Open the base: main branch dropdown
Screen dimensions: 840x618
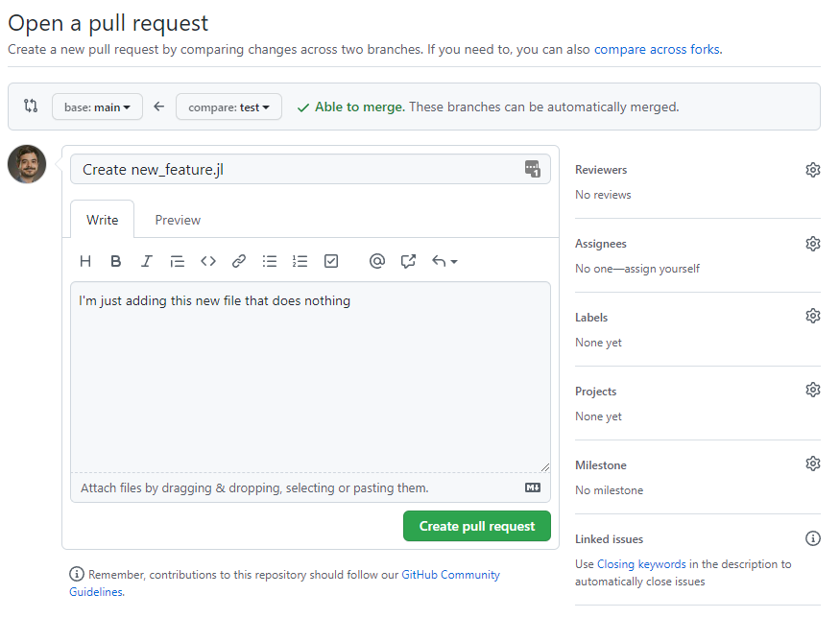coord(97,107)
